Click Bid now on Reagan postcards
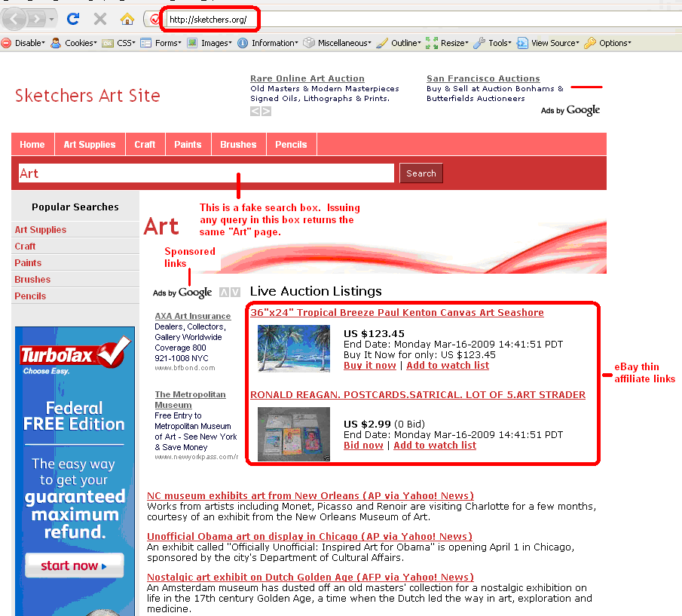682x616 pixels. 363,445
